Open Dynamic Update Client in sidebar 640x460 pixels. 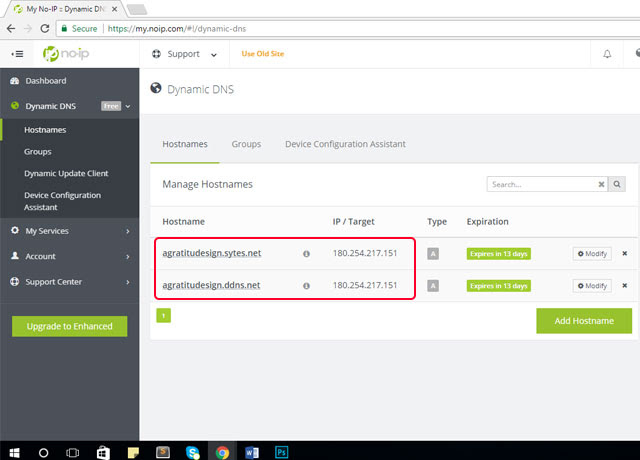[x=66, y=173]
